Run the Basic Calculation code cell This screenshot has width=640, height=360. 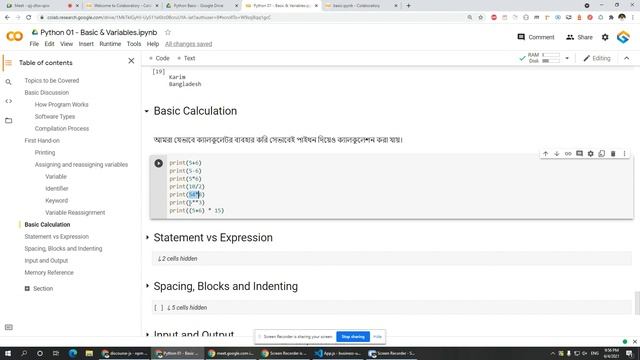pyautogui.click(x=158, y=163)
